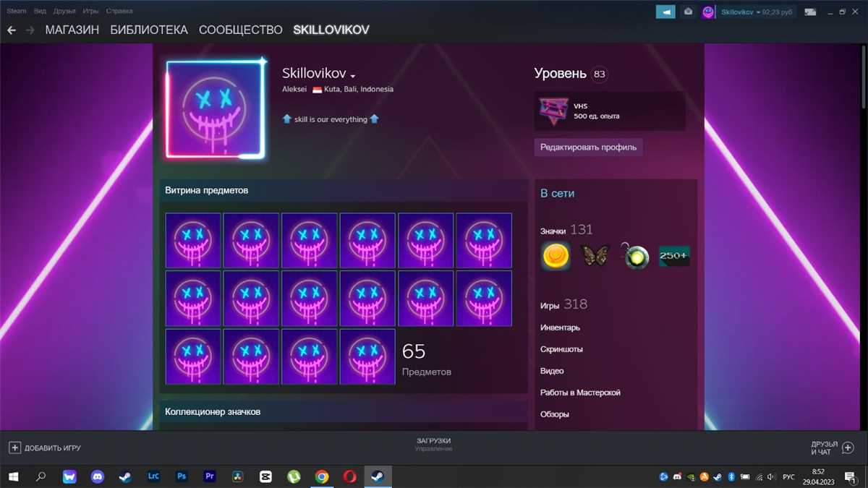Screen dimensions: 868x488
Task: Launch Discord from the taskbar
Action: 98,476
